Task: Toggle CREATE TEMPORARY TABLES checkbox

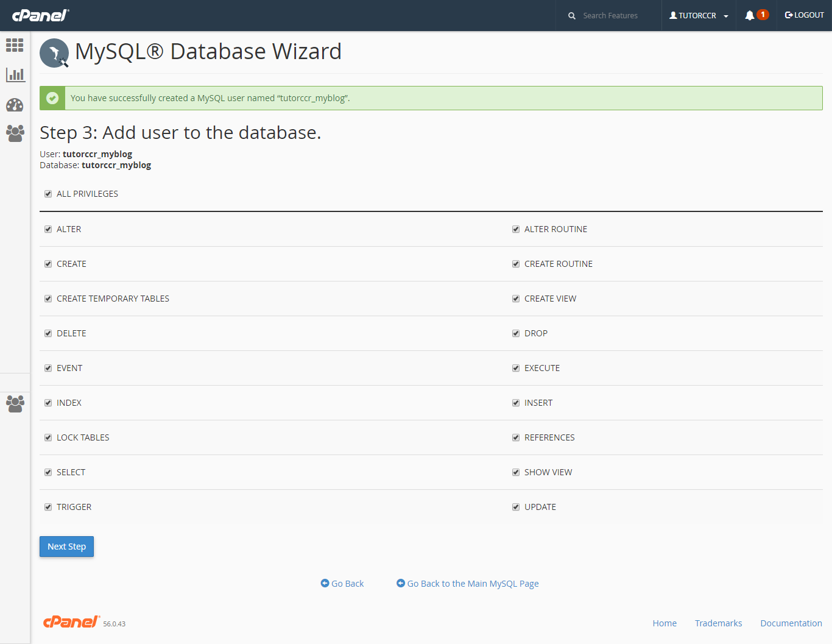Action: click(48, 299)
